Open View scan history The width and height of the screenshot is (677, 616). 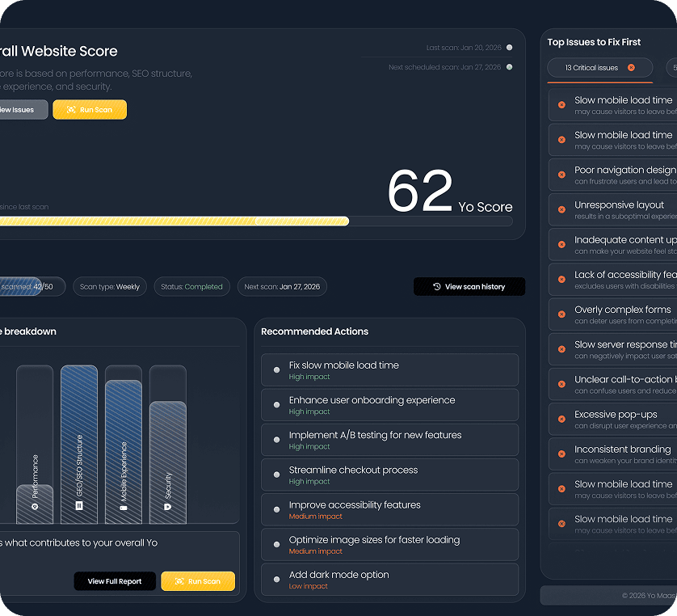click(x=469, y=286)
